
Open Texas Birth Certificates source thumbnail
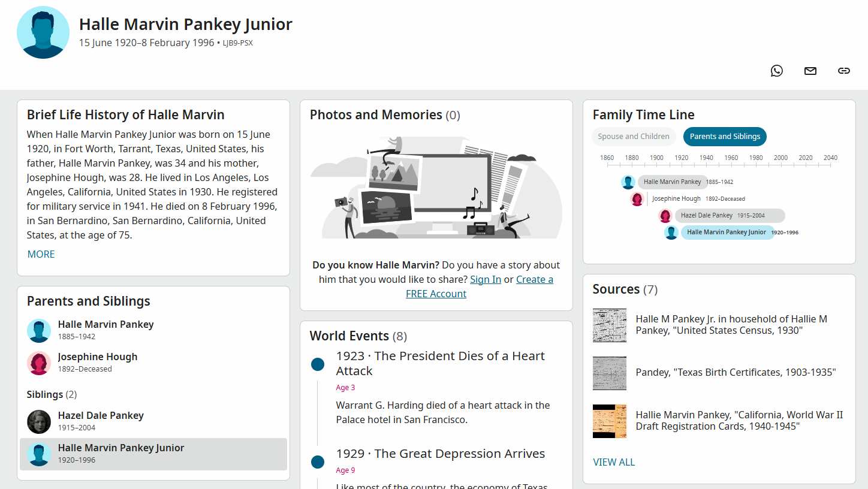(x=610, y=373)
